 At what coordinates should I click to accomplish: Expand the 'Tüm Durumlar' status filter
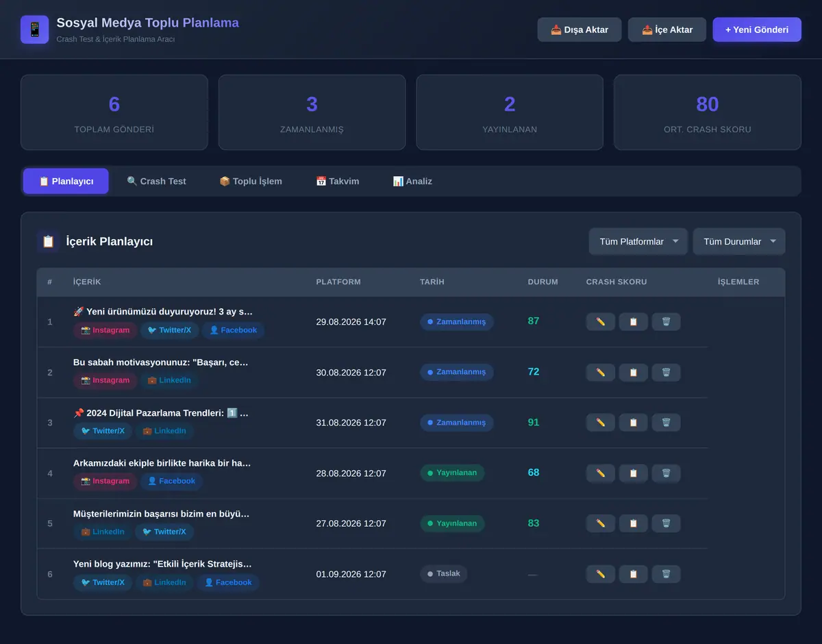tap(739, 242)
